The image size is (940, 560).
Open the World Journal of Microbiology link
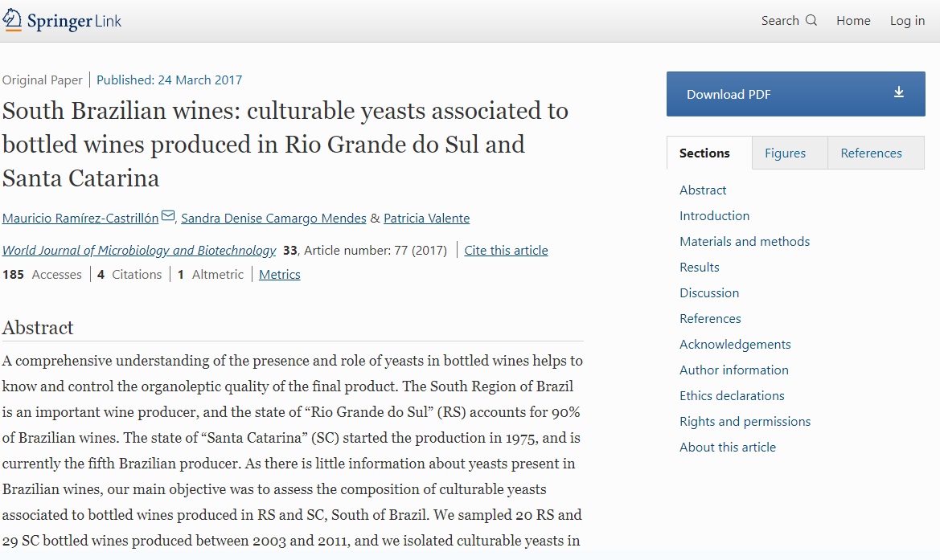point(139,251)
